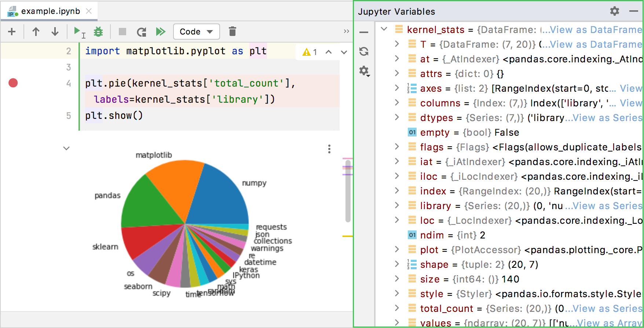
Task: Click the warning indicator showing 1 problem
Action: click(310, 52)
